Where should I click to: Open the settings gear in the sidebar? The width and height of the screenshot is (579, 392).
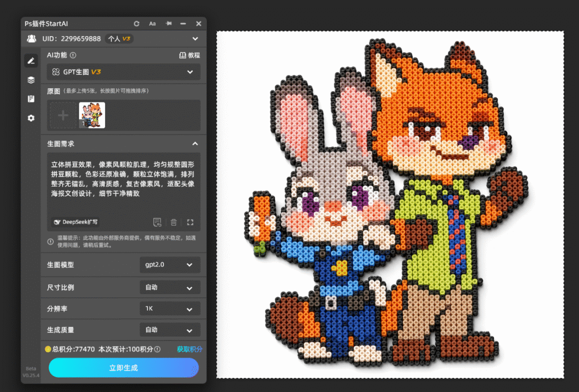(31, 118)
